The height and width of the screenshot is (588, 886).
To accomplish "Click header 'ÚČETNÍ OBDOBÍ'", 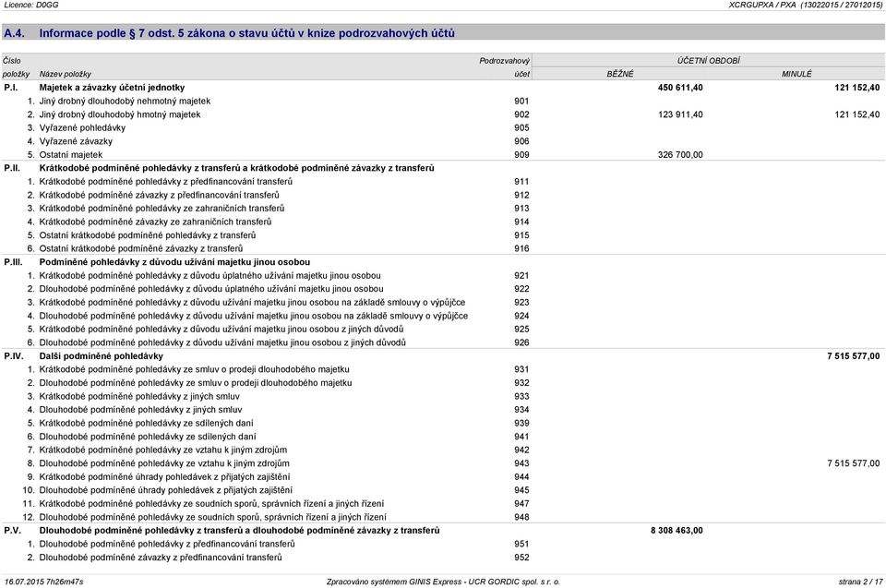I will (708, 61).
